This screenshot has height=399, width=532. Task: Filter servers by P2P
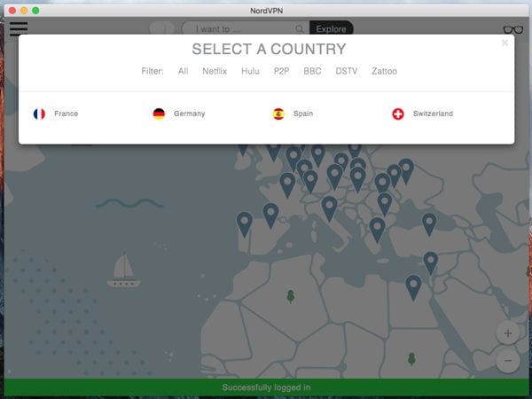point(281,71)
